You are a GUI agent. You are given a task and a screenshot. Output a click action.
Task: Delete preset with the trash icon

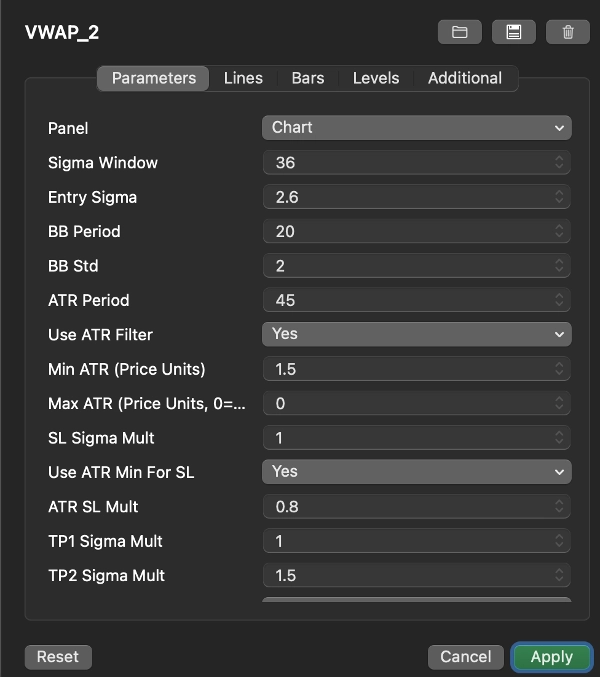coord(568,32)
